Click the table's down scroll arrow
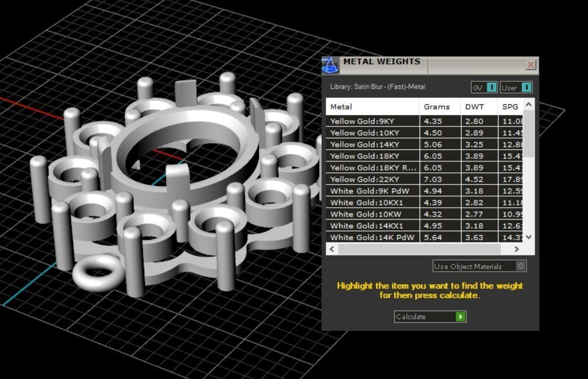Viewport: 588px width, 379px height. click(529, 237)
